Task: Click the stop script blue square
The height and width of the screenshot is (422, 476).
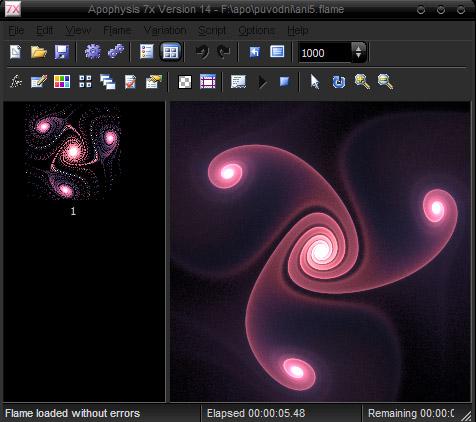Action: click(284, 82)
